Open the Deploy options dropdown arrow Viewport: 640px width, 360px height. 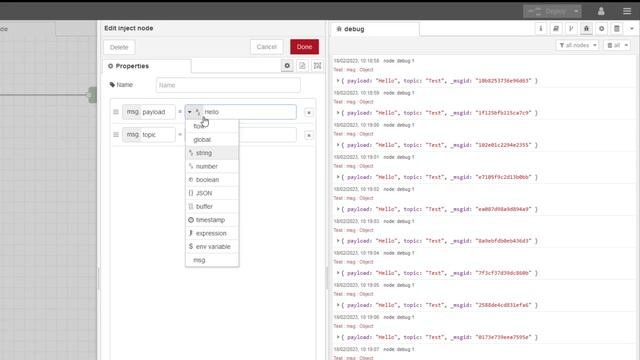(x=576, y=11)
